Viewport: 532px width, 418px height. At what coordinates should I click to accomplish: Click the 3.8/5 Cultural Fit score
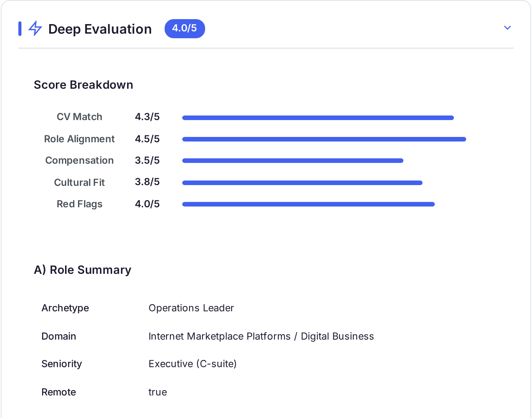[x=147, y=182]
